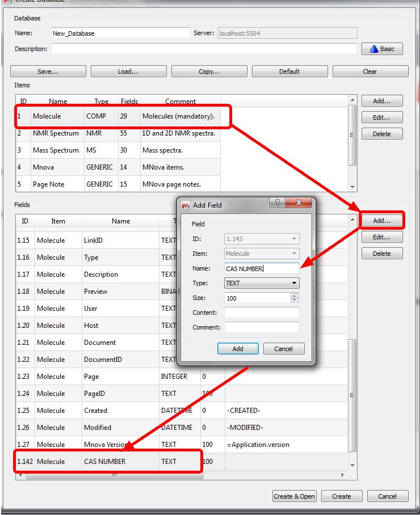Click Edit... in the Items section
Image resolution: width=420 pixels, height=515 pixels.
click(382, 117)
